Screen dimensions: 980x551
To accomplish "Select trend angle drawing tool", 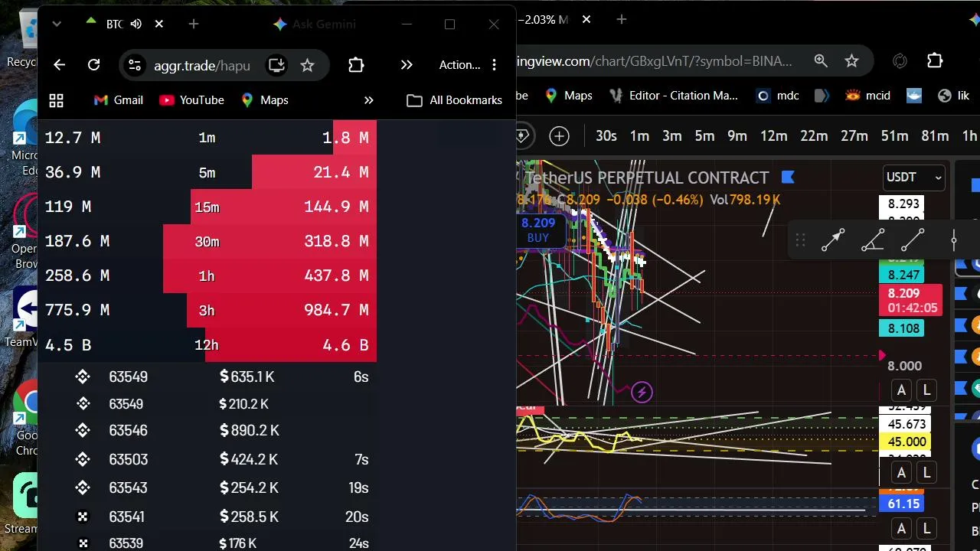I will coord(873,240).
